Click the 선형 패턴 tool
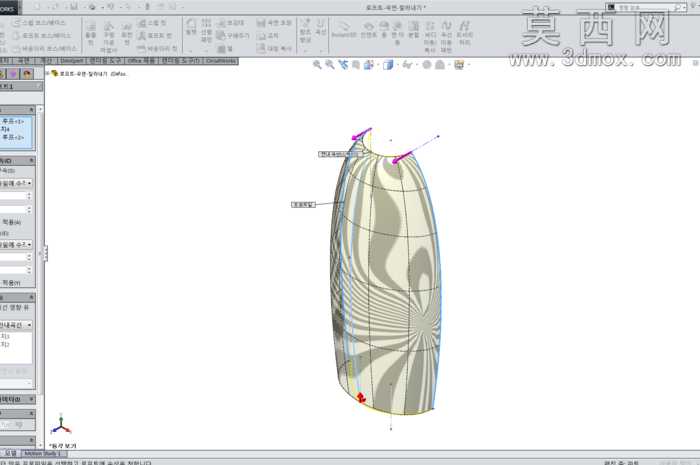 pos(206,30)
